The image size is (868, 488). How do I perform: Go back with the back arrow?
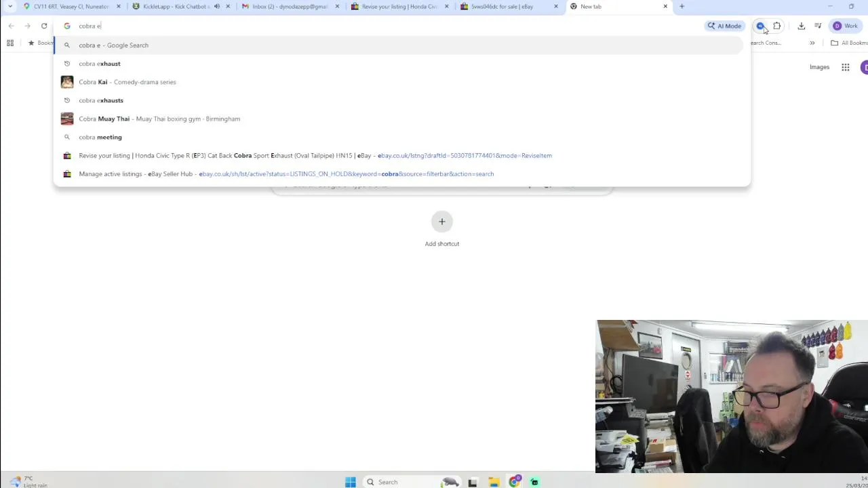click(12, 26)
